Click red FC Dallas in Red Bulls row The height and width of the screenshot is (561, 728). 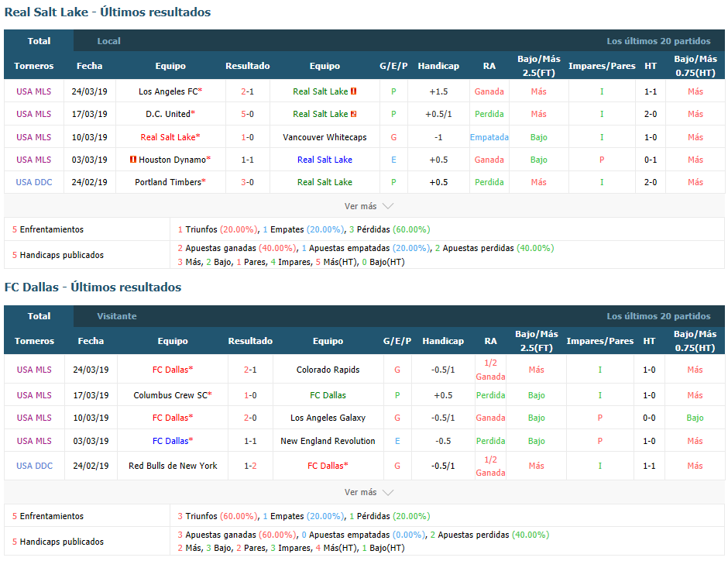(328, 466)
